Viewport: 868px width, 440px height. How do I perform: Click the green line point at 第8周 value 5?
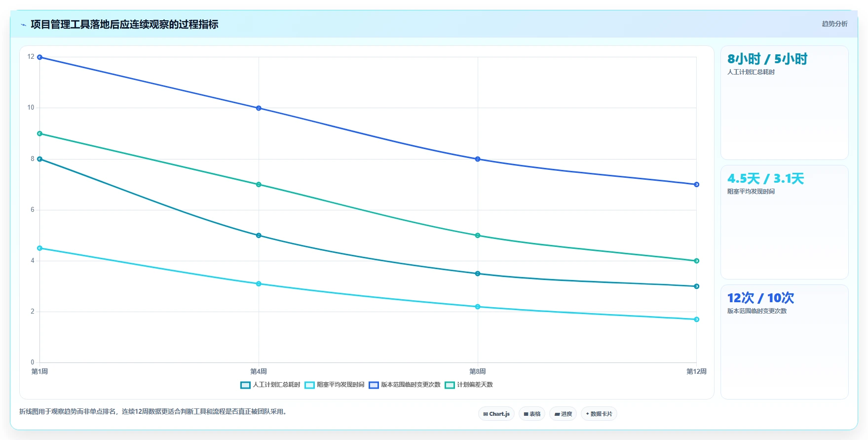pos(478,236)
